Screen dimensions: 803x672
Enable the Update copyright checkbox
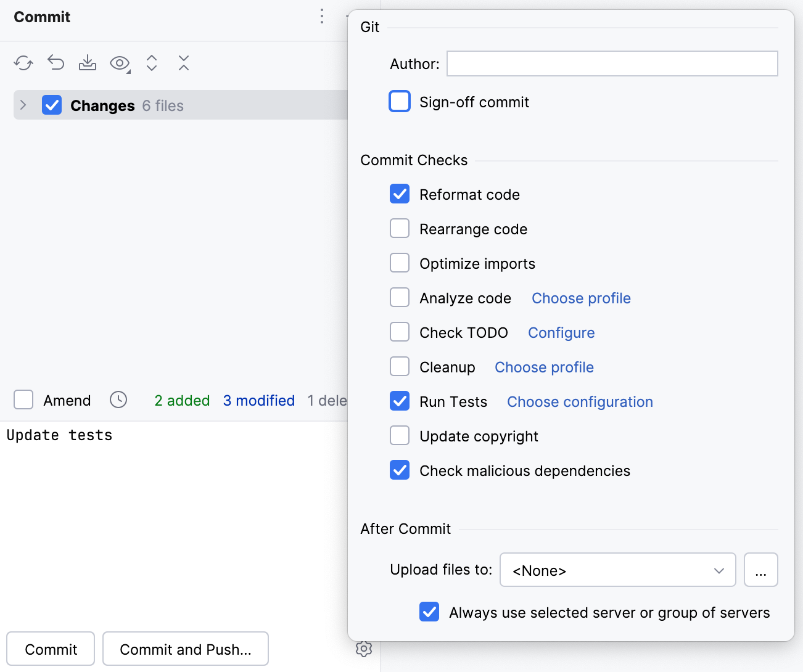tap(400, 436)
